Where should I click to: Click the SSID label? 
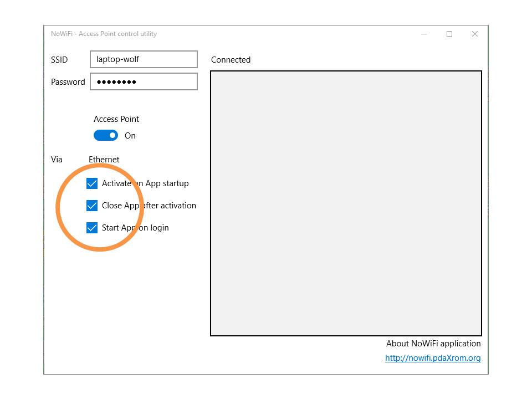[x=59, y=60]
